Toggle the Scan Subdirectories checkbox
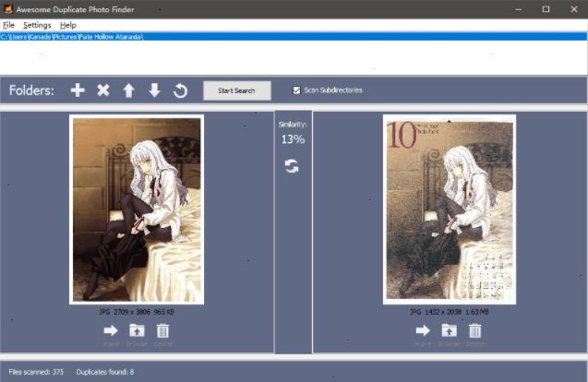This screenshot has height=382, width=588. click(296, 90)
